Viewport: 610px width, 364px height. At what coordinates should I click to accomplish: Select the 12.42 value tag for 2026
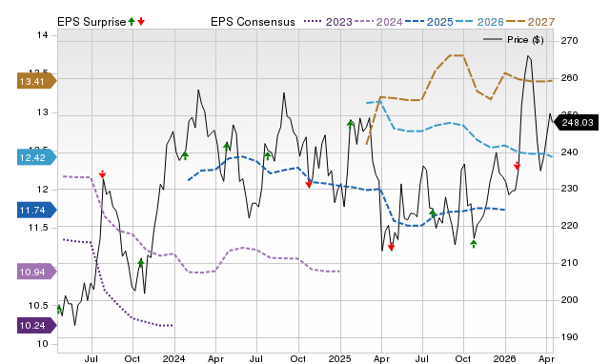coord(36,157)
